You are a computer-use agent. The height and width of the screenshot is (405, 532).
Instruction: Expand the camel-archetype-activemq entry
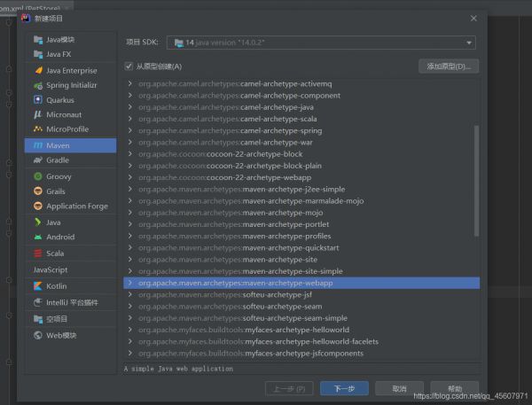click(x=130, y=83)
